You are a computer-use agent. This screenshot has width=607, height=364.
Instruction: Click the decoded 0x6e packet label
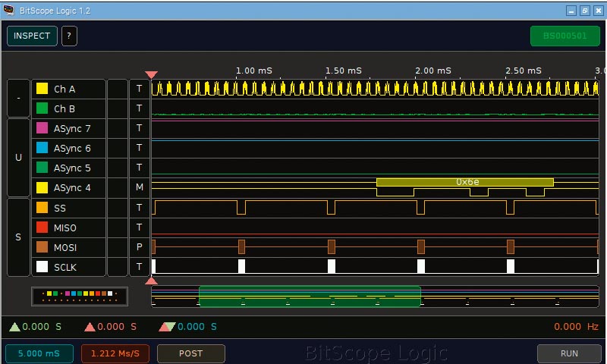coord(466,182)
